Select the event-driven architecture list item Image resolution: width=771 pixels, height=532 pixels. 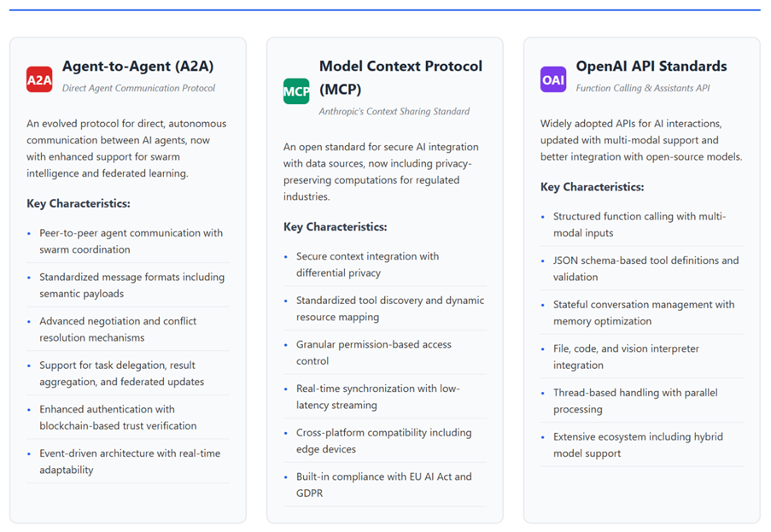coord(130,461)
